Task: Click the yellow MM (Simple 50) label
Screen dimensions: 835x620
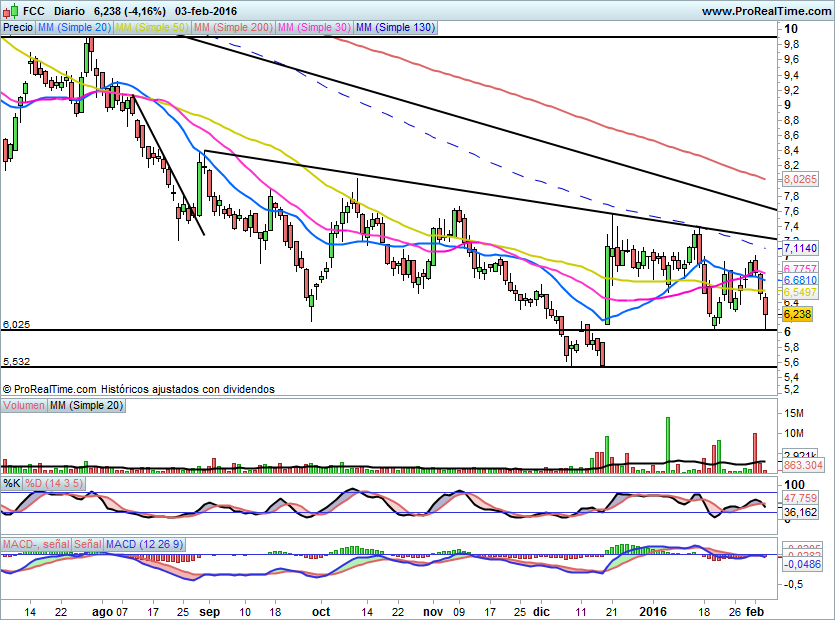Action: point(151,28)
